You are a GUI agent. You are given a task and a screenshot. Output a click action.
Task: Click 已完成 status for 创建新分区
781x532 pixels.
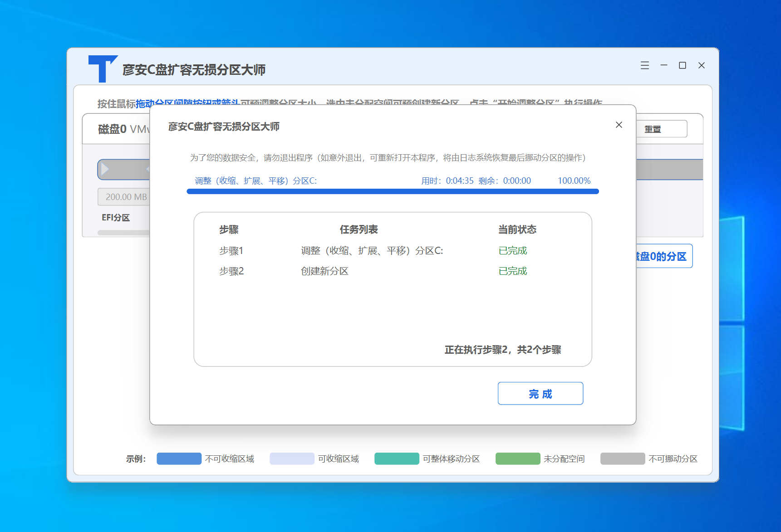click(x=513, y=271)
